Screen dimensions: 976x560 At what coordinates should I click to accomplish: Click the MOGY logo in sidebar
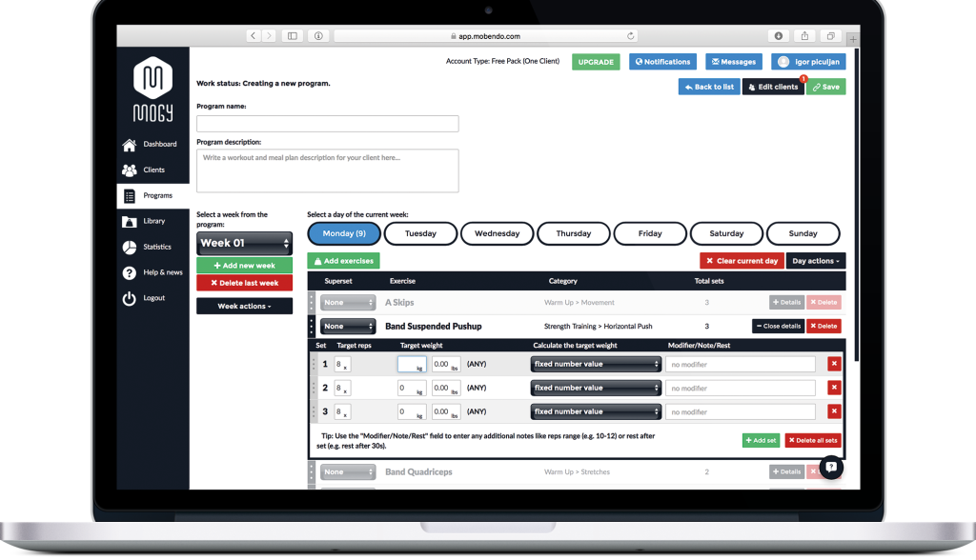point(152,90)
